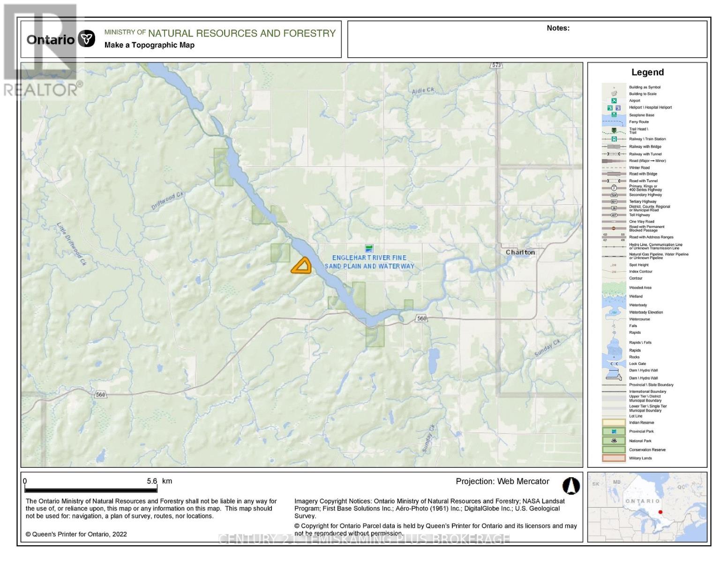Expand the Highway 573 route marker
The width and height of the screenshot is (728, 563).
[496, 66]
